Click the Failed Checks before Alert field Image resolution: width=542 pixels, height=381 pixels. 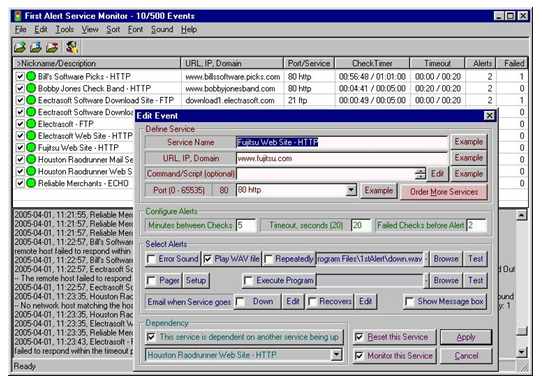(x=476, y=225)
